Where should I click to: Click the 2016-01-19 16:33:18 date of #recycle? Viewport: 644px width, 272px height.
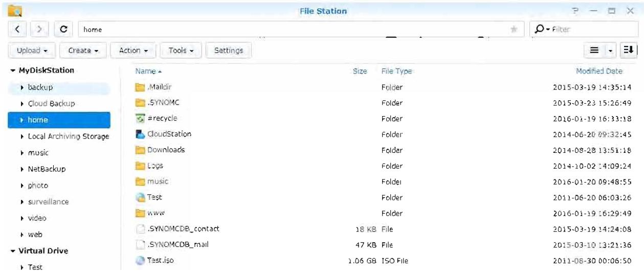(x=592, y=119)
